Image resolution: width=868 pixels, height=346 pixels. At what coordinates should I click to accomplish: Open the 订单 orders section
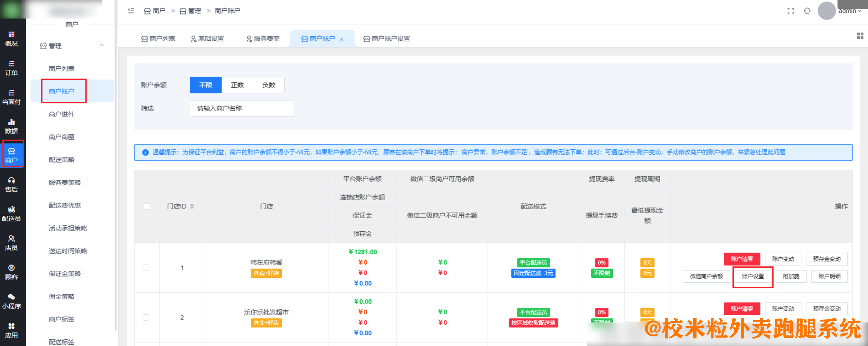pyautogui.click(x=12, y=67)
